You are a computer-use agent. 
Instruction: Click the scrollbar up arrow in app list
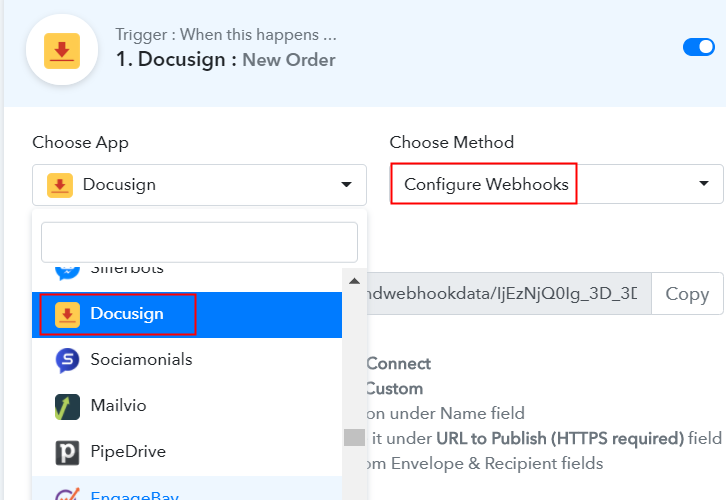click(x=354, y=281)
